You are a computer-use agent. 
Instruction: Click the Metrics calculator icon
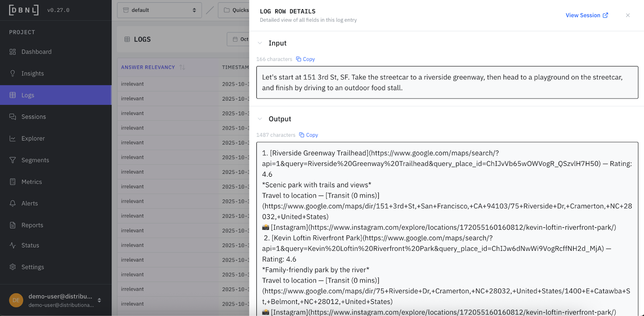12,182
